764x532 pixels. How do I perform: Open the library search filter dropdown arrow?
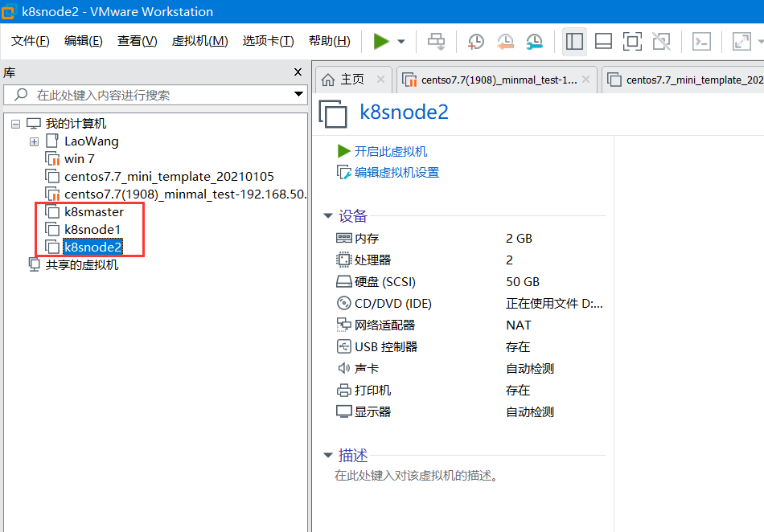coord(298,94)
